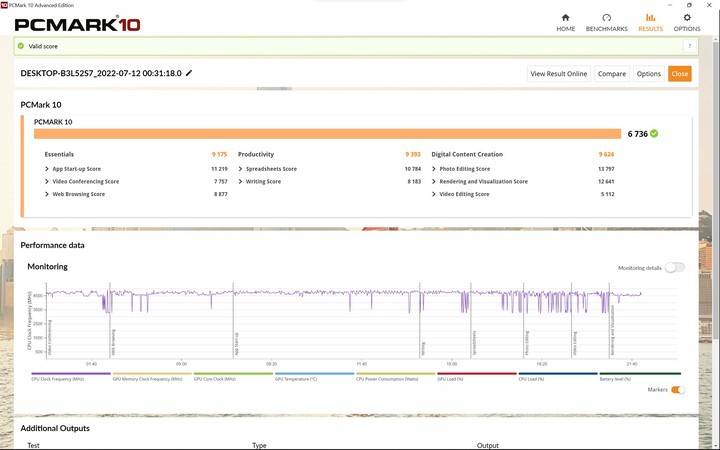Image resolution: width=720 pixels, height=450 pixels.
Task: Maximize the PCMark 10 window
Action: tap(689, 5)
